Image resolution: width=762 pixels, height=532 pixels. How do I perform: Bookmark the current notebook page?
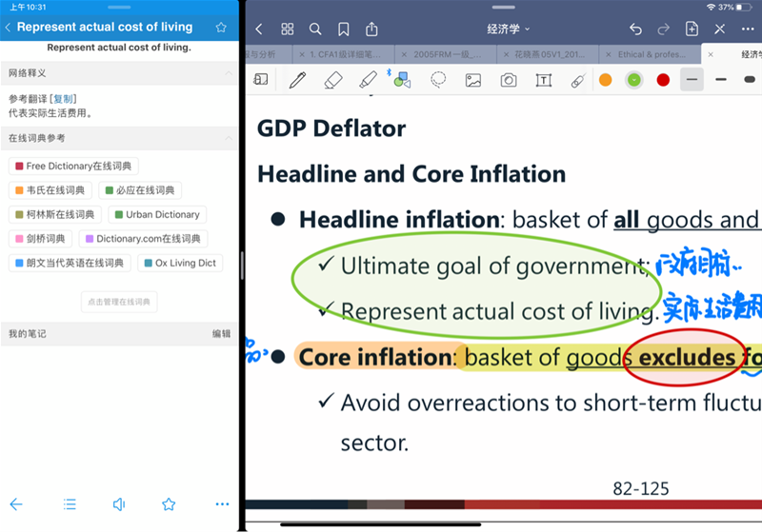pos(343,30)
